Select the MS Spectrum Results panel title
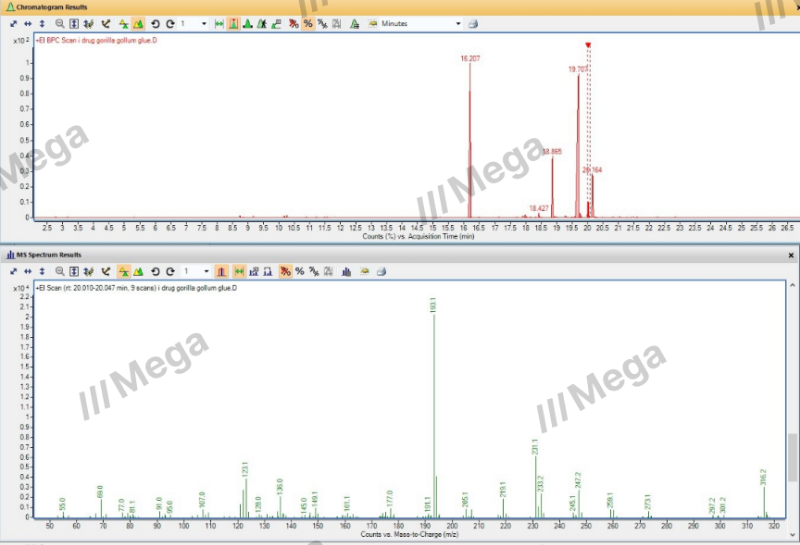 (x=50, y=255)
